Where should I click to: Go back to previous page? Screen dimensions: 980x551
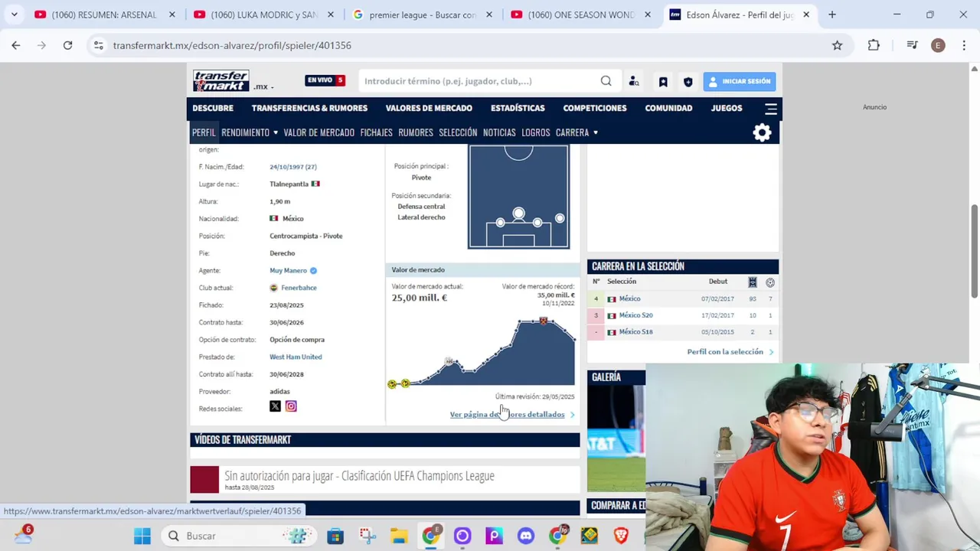click(16, 45)
